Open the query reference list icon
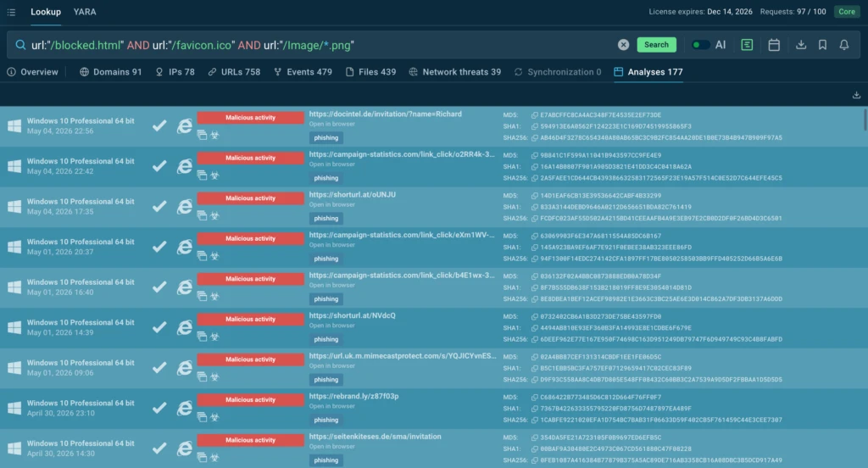868x468 pixels. click(747, 45)
